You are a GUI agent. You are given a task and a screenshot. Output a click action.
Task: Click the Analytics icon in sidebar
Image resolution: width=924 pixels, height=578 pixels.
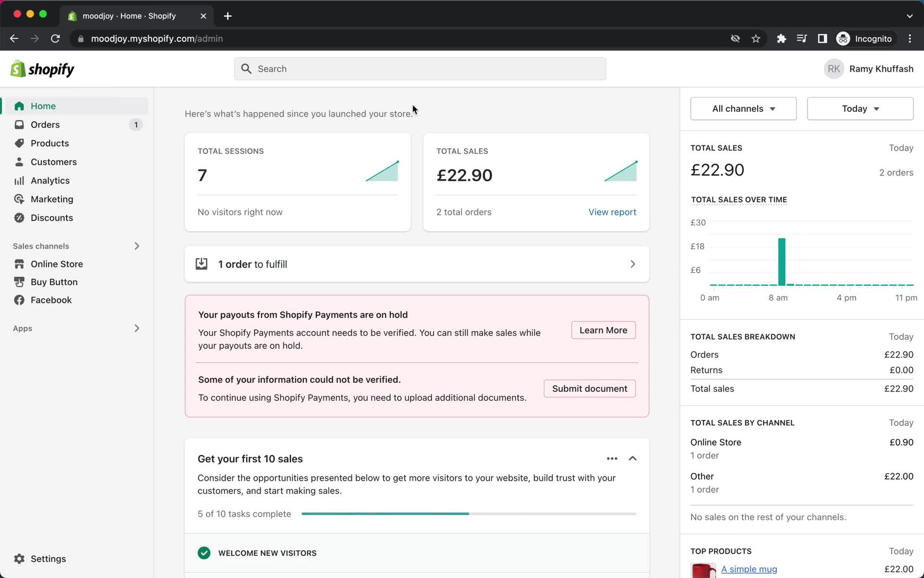[19, 181]
